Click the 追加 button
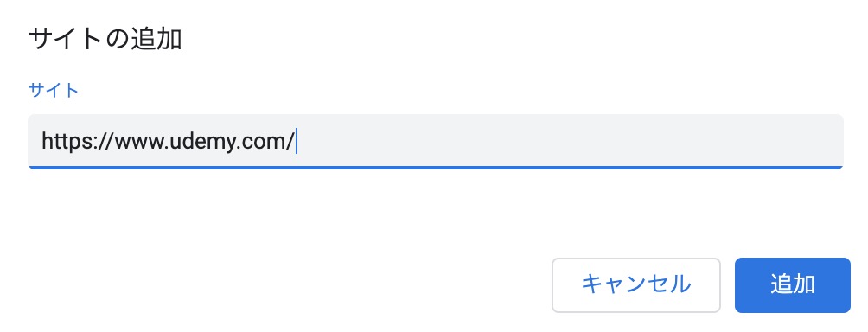 click(792, 285)
